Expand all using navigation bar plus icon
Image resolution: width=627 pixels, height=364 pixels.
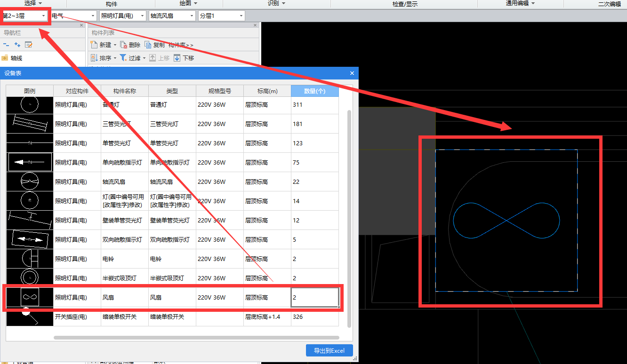pos(17,45)
